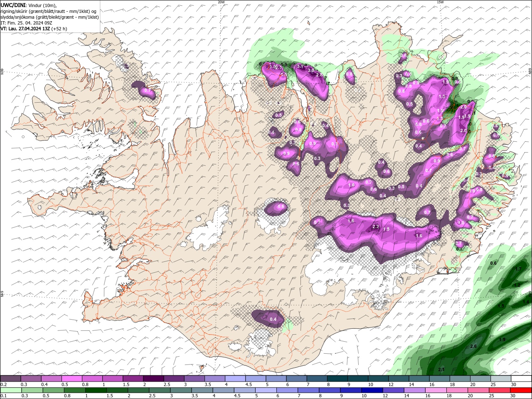Click the '0.1' label starting the lower scale

tap(3, 396)
